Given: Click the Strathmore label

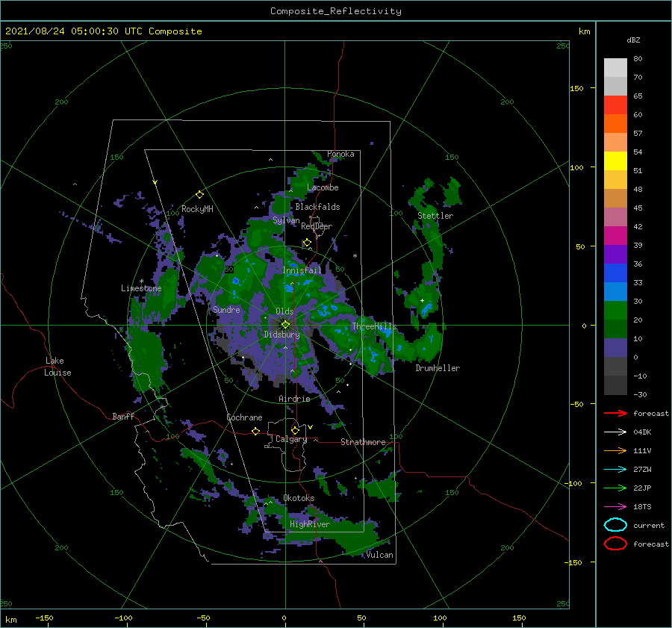Looking at the screenshot, I should pos(363,442).
